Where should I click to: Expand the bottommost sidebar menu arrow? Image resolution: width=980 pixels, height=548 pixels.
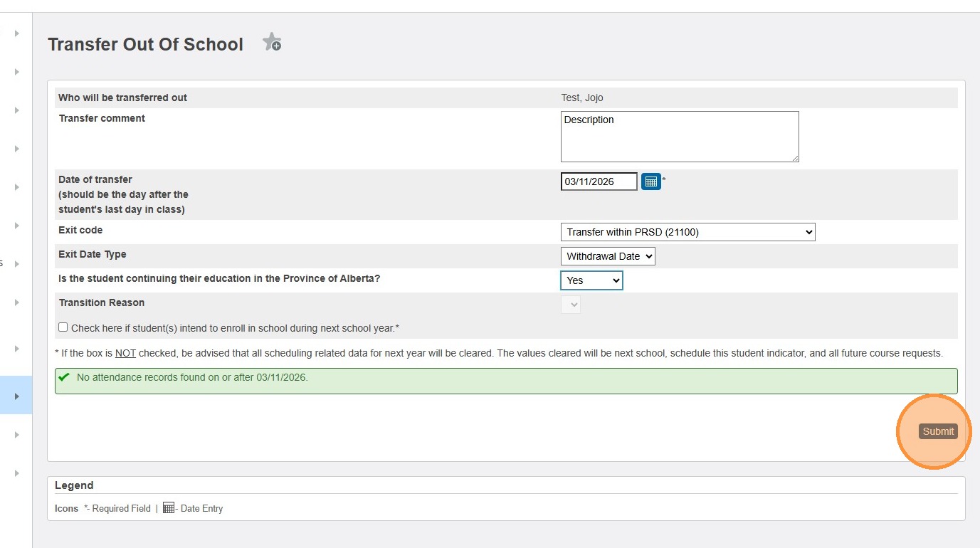click(x=17, y=473)
